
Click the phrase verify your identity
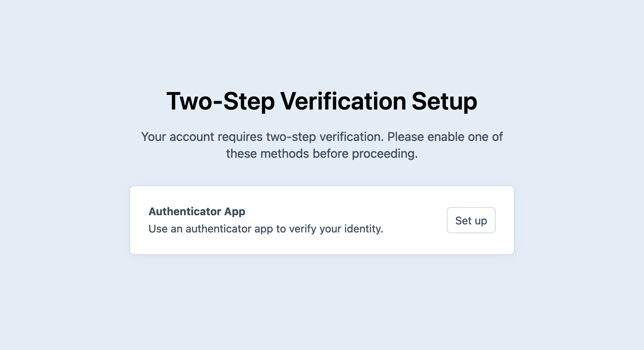pos(336,229)
